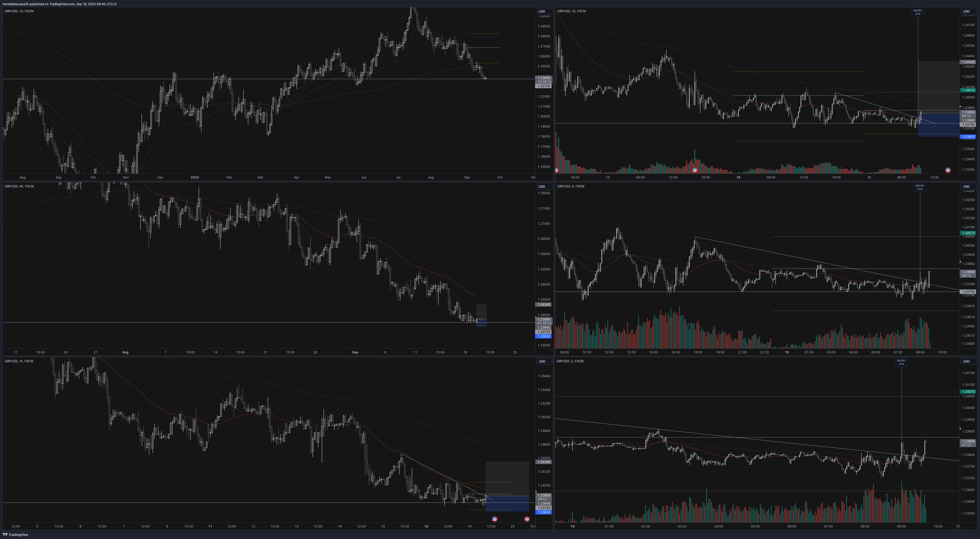
Task: Click the green 1.24070 label on 5-minute chart
Action: click(968, 233)
